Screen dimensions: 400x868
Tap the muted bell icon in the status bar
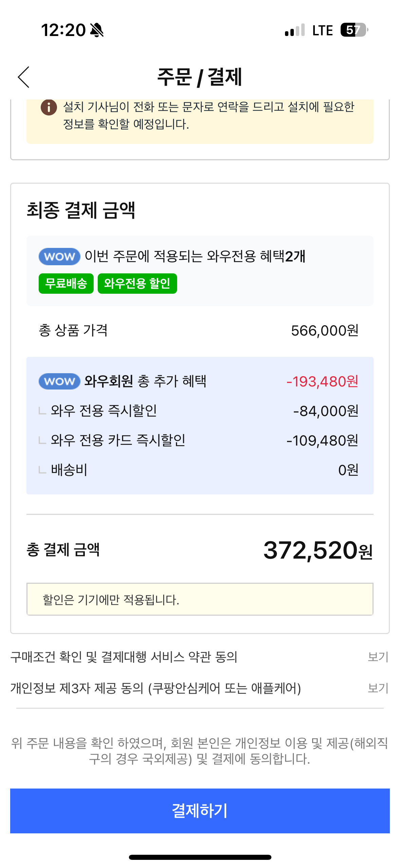click(x=97, y=30)
